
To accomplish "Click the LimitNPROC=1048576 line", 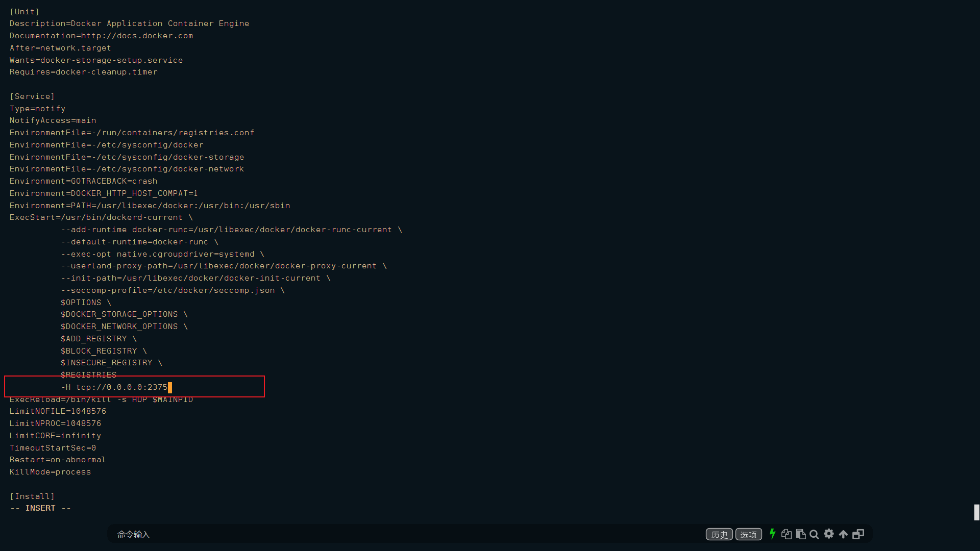I will point(55,423).
